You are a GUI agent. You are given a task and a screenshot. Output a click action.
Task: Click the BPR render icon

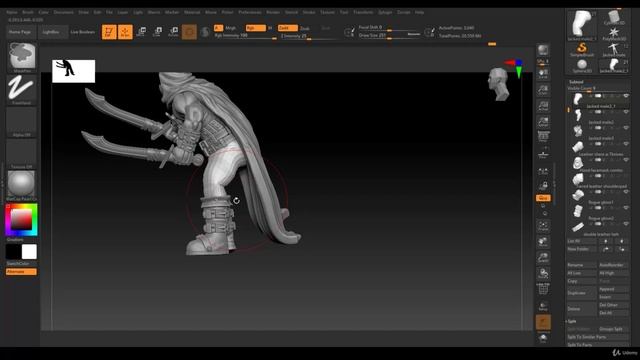point(543,50)
